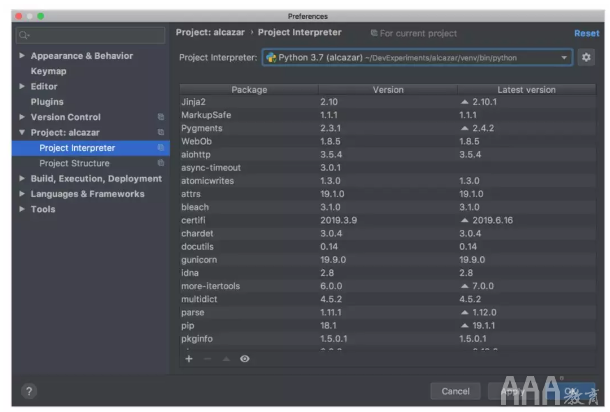Click upgrade arrow next to Pygments 2.4.2

464,128
